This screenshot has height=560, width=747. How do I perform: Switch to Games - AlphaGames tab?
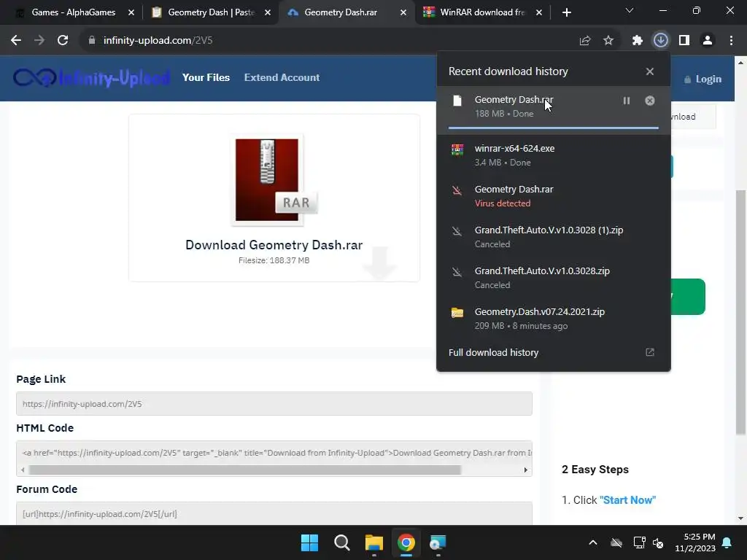click(x=74, y=12)
